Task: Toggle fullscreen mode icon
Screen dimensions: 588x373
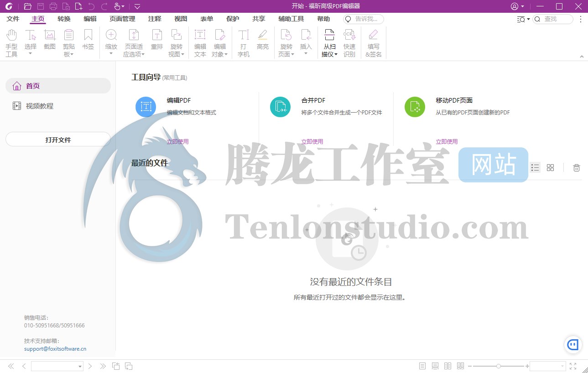Action: coord(573,366)
